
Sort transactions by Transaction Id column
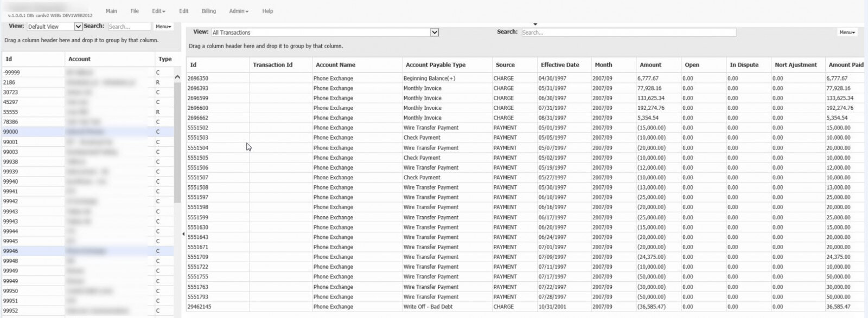(280, 65)
